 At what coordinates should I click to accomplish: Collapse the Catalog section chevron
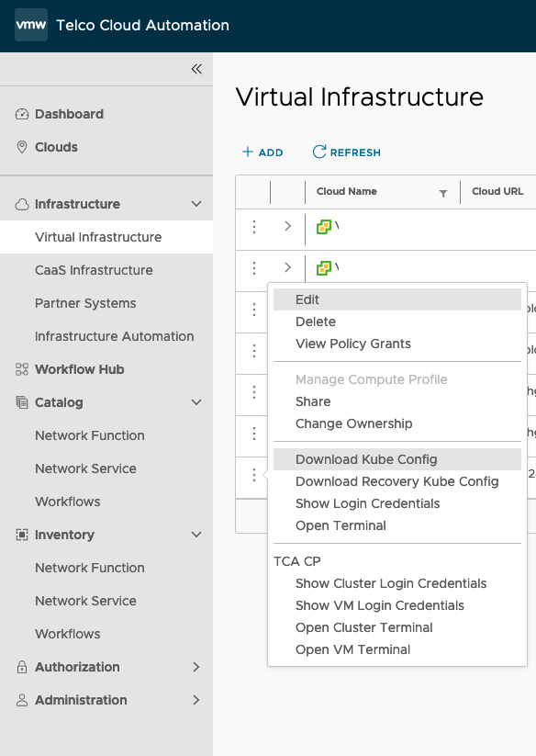tap(196, 402)
